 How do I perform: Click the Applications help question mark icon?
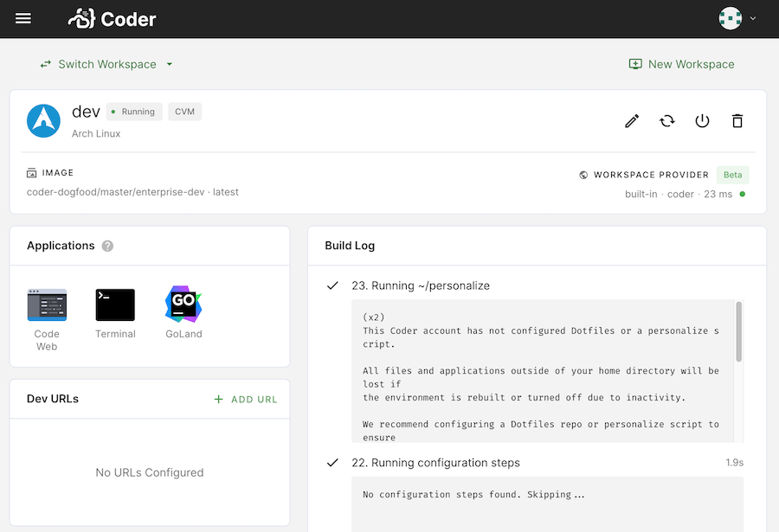[106, 246]
